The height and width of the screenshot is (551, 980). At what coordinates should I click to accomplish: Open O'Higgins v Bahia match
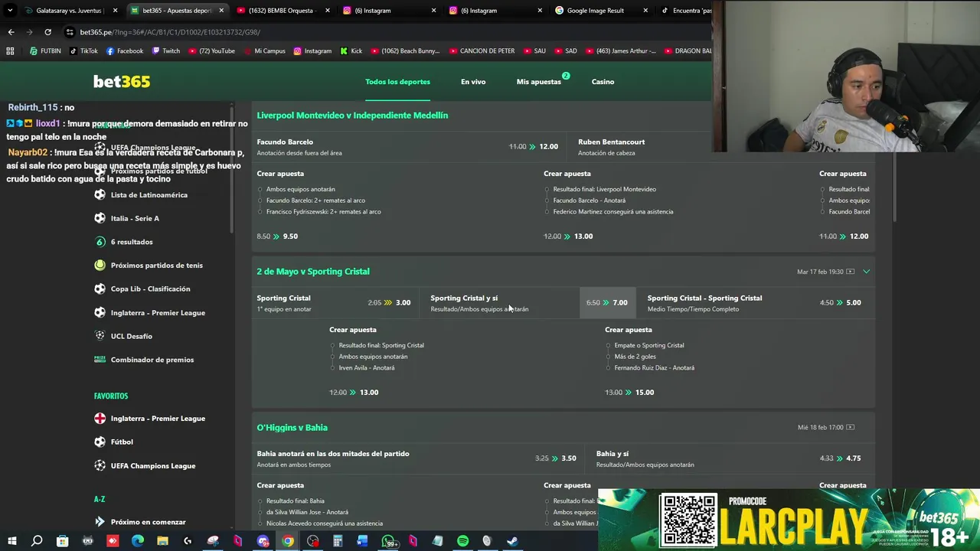[x=292, y=428]
